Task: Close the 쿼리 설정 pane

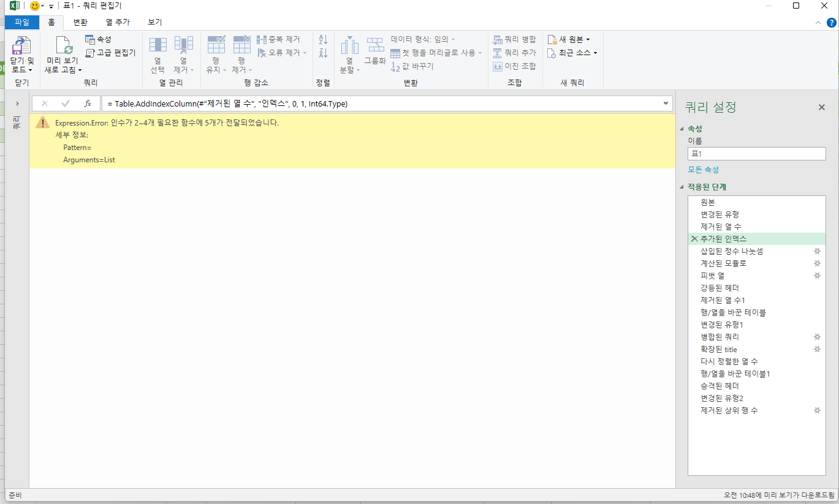Action: click(822, 107)
